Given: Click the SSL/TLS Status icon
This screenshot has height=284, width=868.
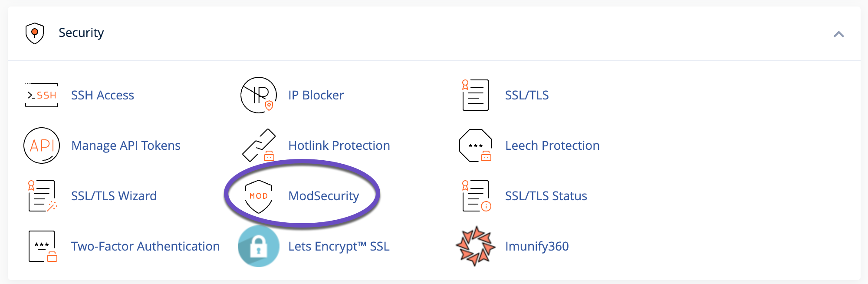Looking at the screenshot, I should pos(475,196).
